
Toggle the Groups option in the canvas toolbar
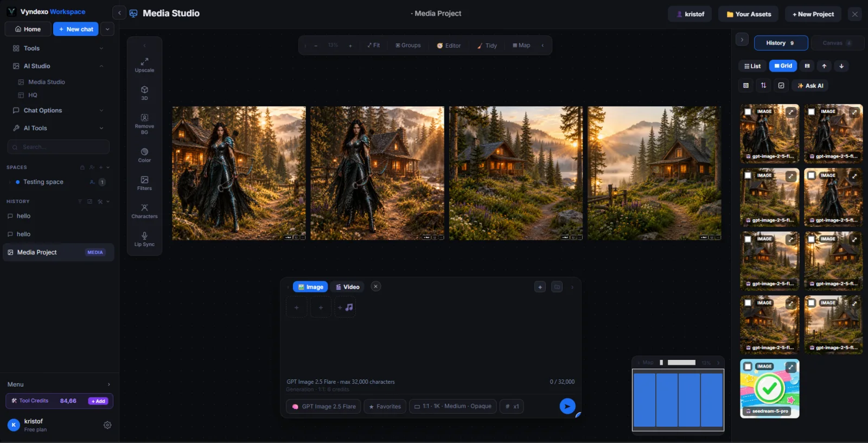pos(408,46)
